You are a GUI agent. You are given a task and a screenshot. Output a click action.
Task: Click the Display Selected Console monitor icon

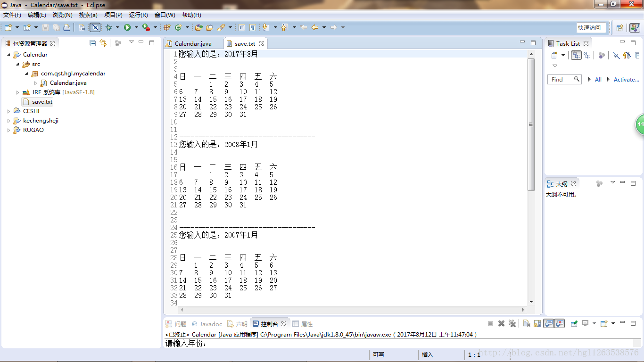pyautogui.click(x=585, y=324)
